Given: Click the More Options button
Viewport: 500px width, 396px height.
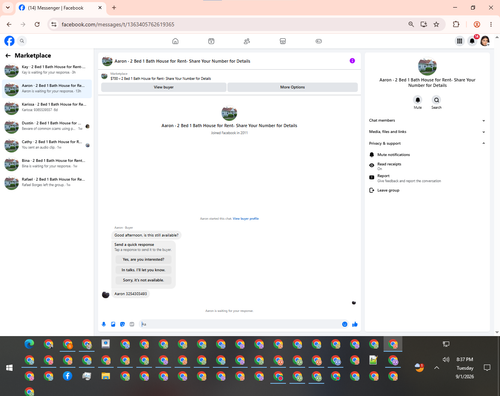Looking at the screenshot, I should (x=293, y=87).
